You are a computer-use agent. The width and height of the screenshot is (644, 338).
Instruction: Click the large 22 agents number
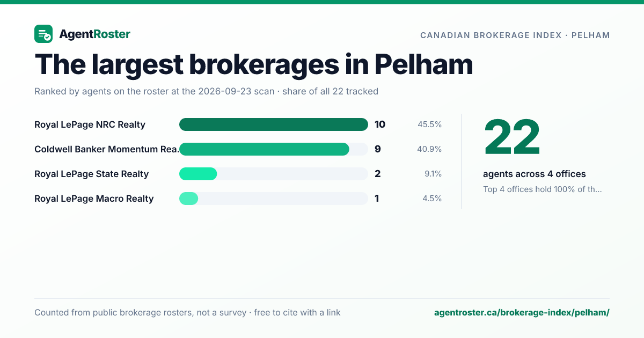pos(512,138)
